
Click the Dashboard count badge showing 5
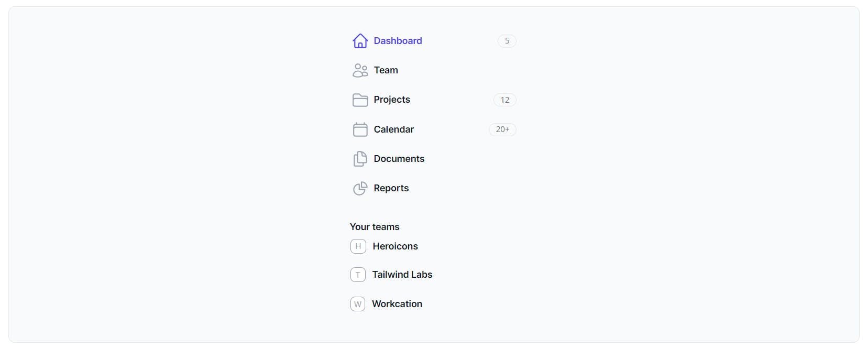pyautogui.click(x=507, y=41)
